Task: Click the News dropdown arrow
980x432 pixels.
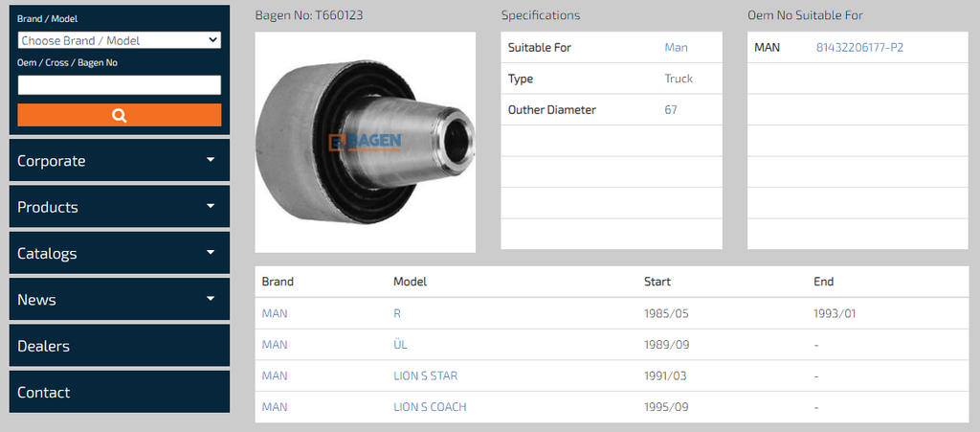Action: pos(211,298)
